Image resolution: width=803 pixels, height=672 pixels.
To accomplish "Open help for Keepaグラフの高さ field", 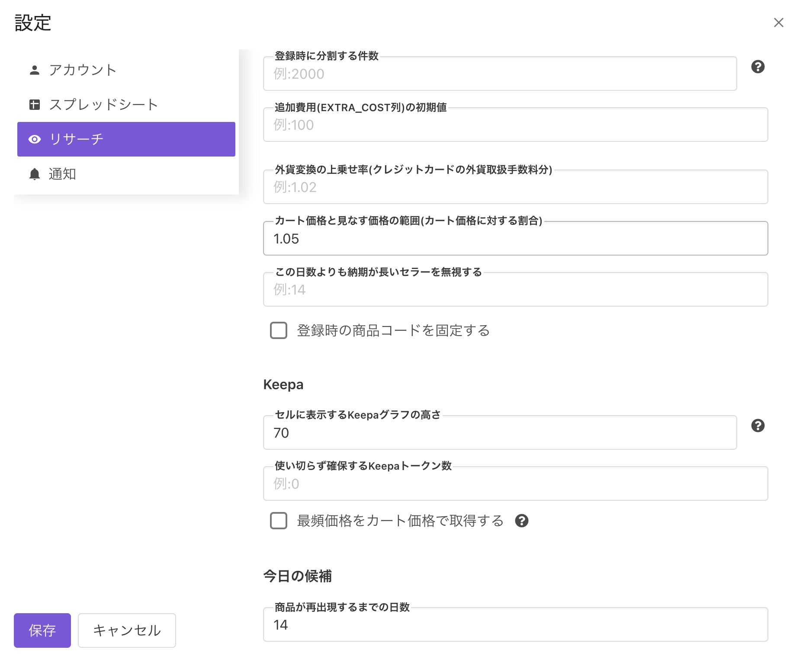I will point(758,426).
